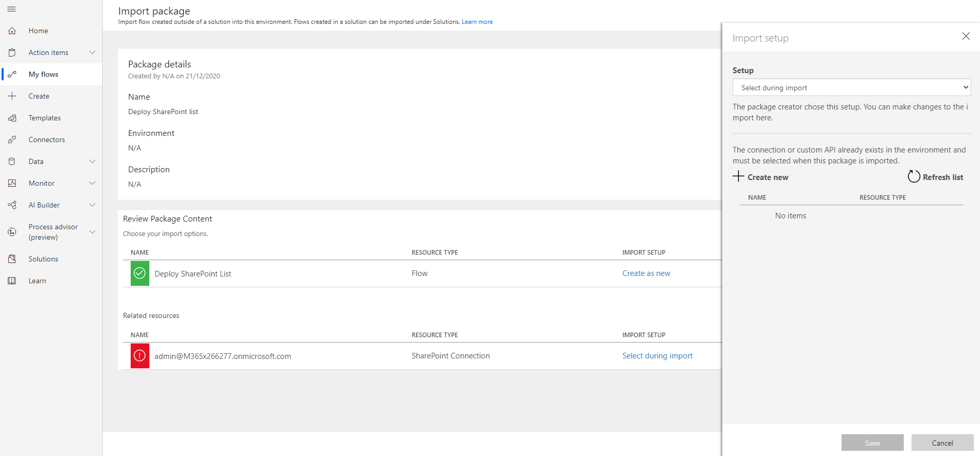This screenshot has width=980, height=456.
Task: Click the plus icon next to Create new
Action: (738, 176)
